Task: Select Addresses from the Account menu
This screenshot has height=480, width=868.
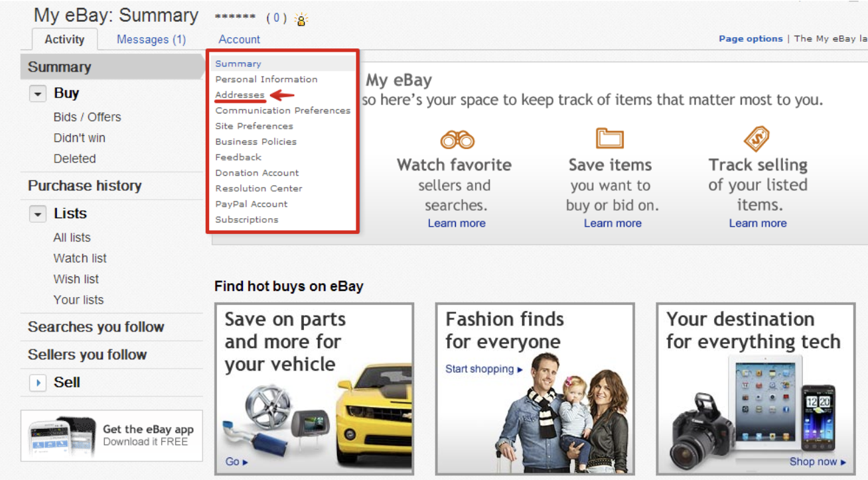Action: 240,95
